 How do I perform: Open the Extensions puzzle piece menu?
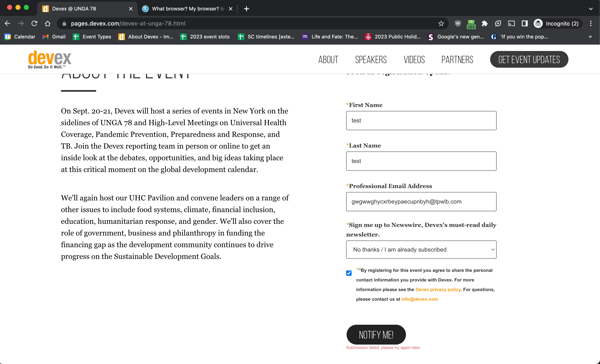(x=485, y=23)
